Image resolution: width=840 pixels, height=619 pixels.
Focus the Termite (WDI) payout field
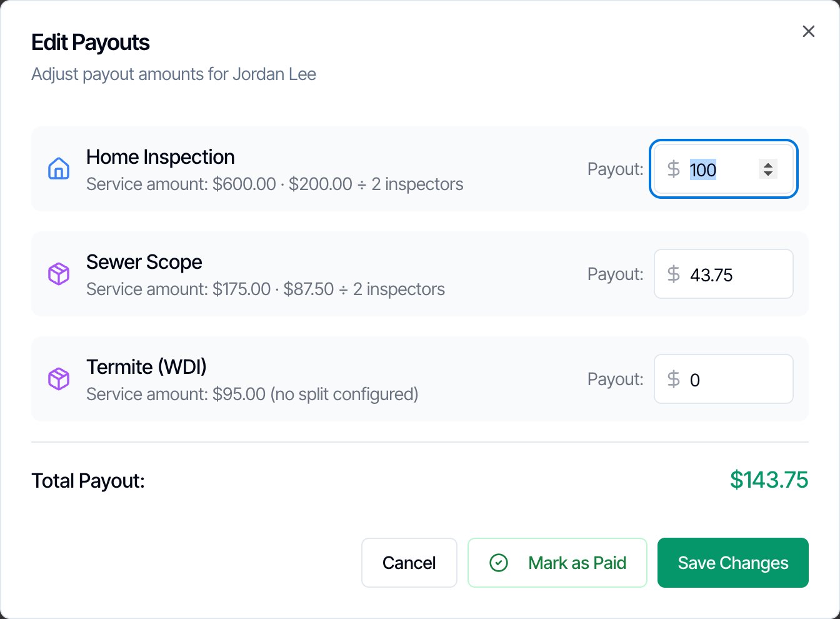724,379
